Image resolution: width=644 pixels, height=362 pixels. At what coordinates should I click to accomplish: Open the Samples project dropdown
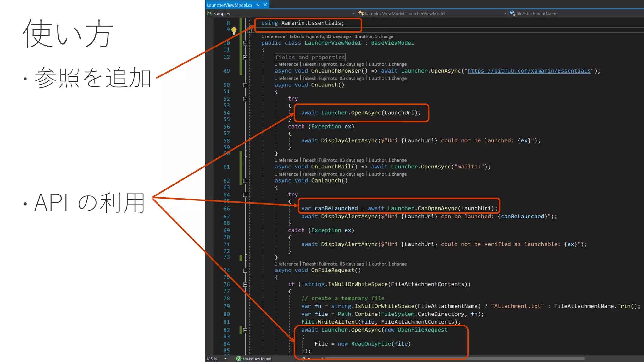(354, 13)
